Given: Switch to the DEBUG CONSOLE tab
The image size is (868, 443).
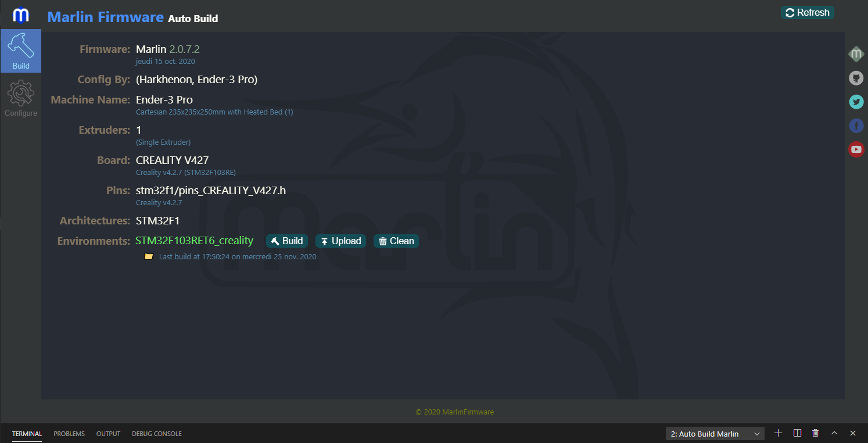Looking at the screenshot, I should click(157, 434).
